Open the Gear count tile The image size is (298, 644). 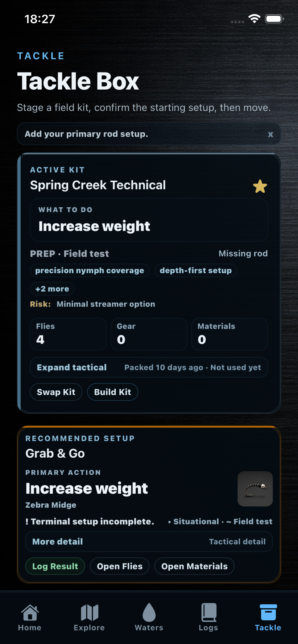pyautogui.click(x=149, y=334)
